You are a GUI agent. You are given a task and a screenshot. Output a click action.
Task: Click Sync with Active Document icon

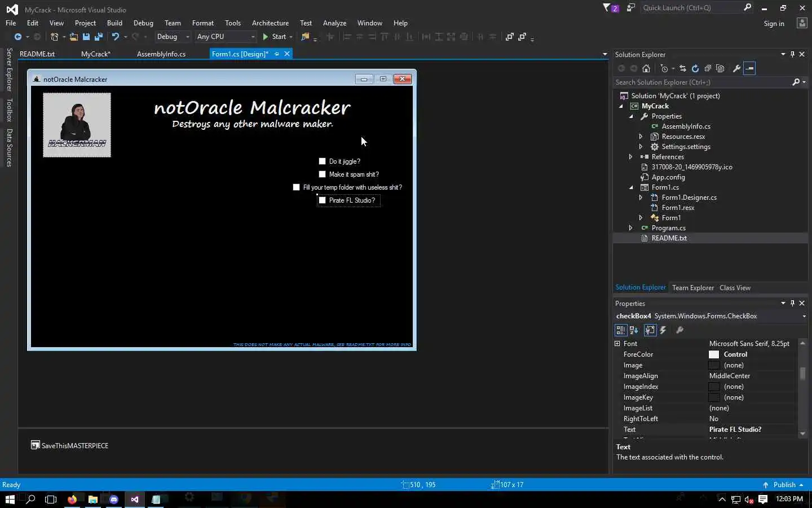(683, 68)
